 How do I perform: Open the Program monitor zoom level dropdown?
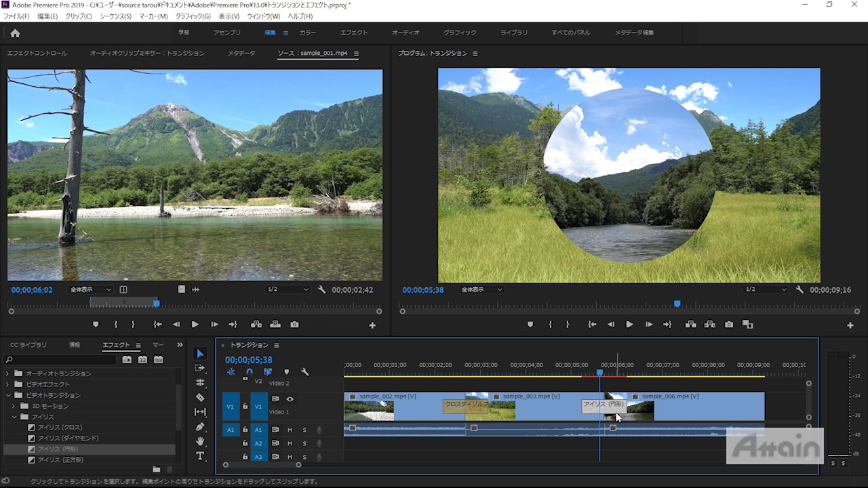coord(482,289)
